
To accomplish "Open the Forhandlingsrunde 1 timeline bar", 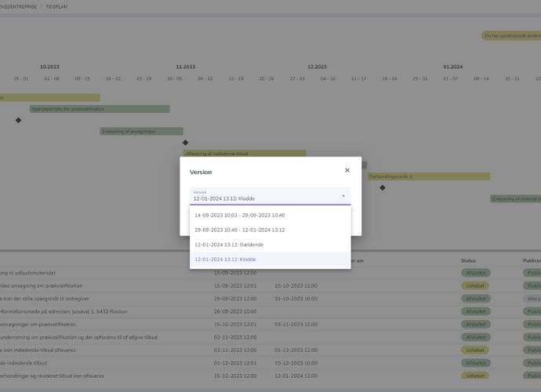I will point(428,176).
